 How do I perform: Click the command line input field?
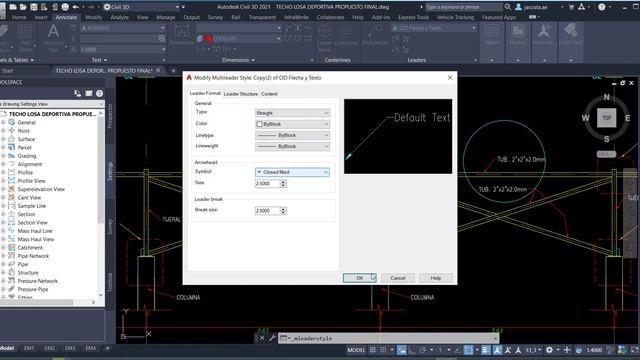[388, 338]
